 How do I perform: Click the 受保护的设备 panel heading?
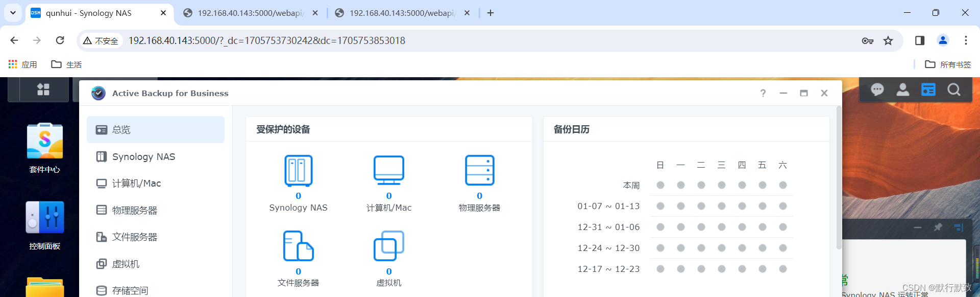tap(283, 129)
